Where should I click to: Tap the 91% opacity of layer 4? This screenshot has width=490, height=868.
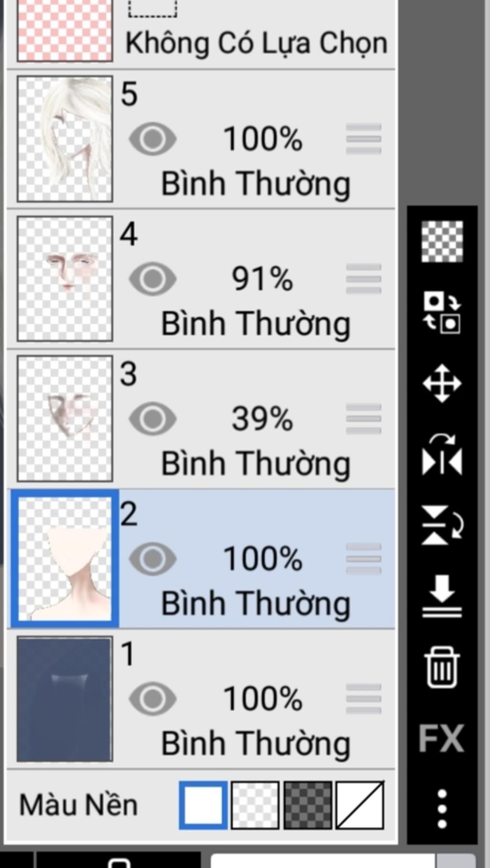click(262, 279)
